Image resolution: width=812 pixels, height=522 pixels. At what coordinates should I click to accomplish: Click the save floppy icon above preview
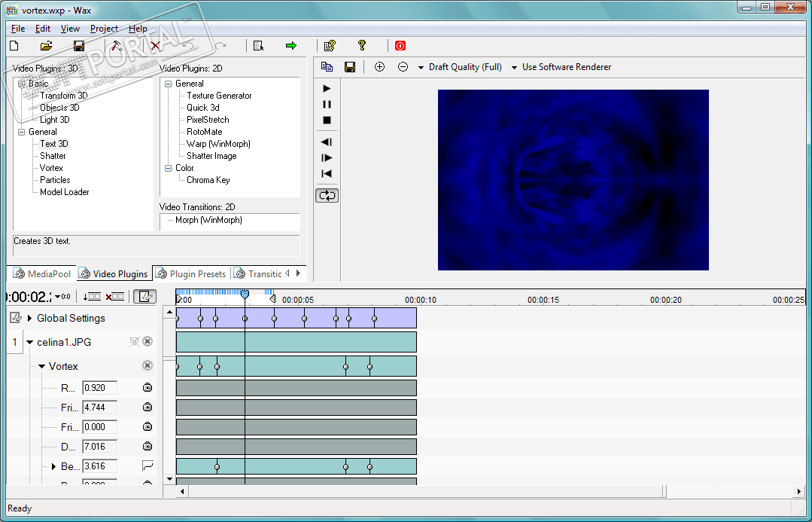[x=350, y=67]
